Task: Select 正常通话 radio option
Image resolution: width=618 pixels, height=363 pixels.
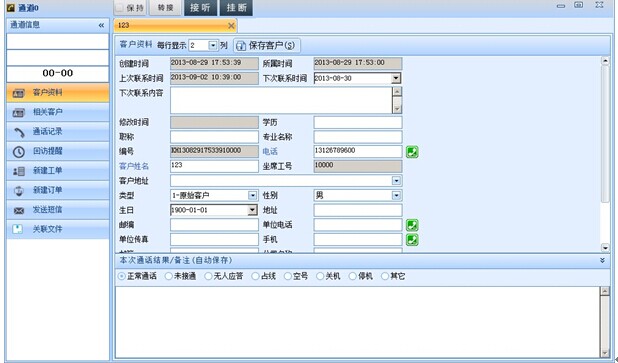Action: [137, 276]
